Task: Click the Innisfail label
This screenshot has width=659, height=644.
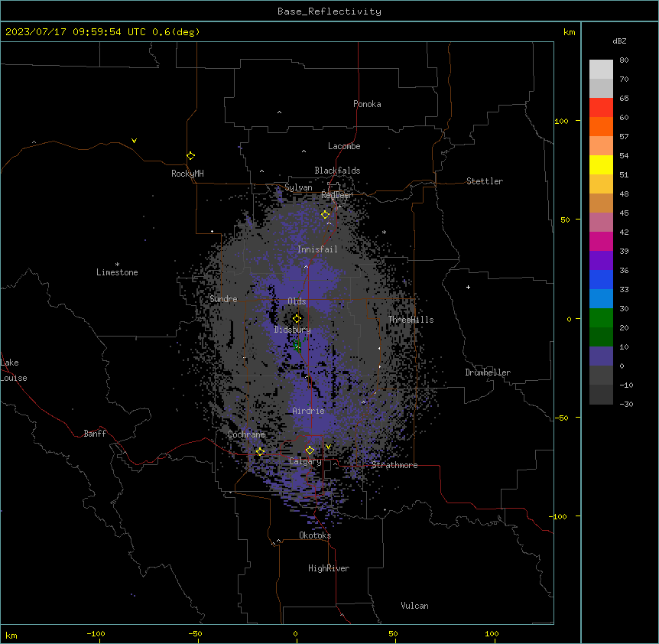Action: [317, 249]
